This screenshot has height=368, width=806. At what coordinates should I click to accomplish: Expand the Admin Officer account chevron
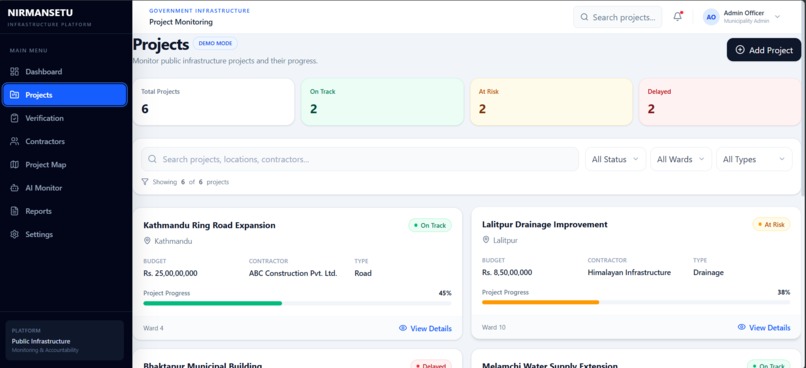pos(777,16)
